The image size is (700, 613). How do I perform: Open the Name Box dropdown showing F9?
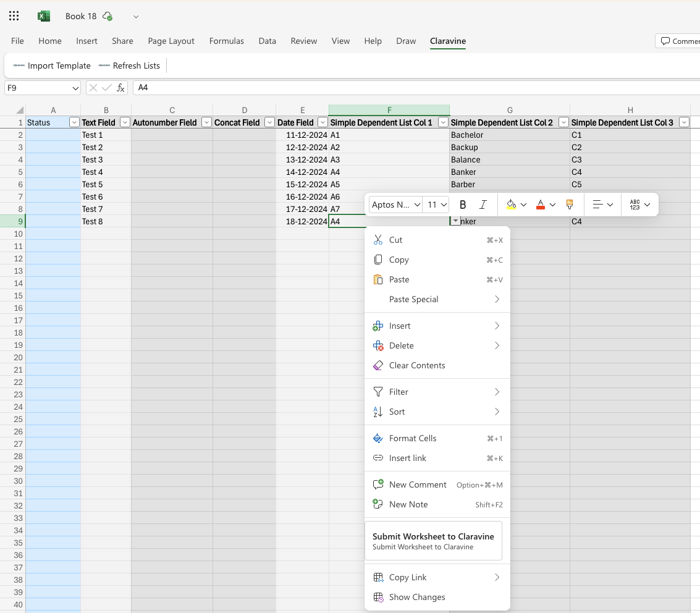(x=75, y=88)
